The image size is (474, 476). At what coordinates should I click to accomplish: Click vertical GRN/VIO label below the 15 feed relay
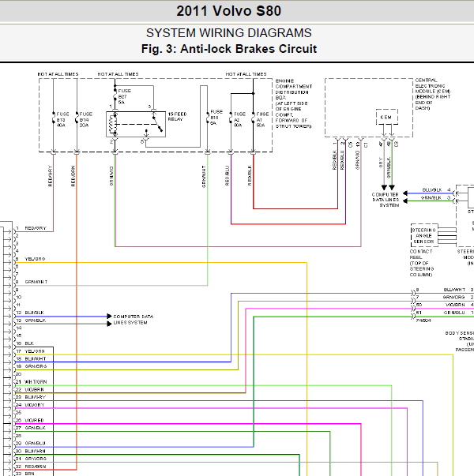111,176
